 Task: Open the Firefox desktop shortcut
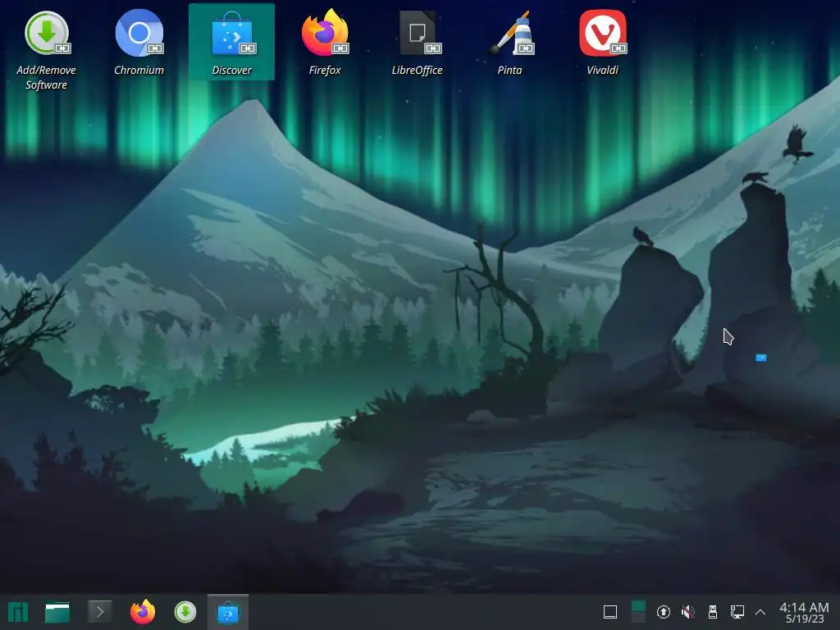325,43
